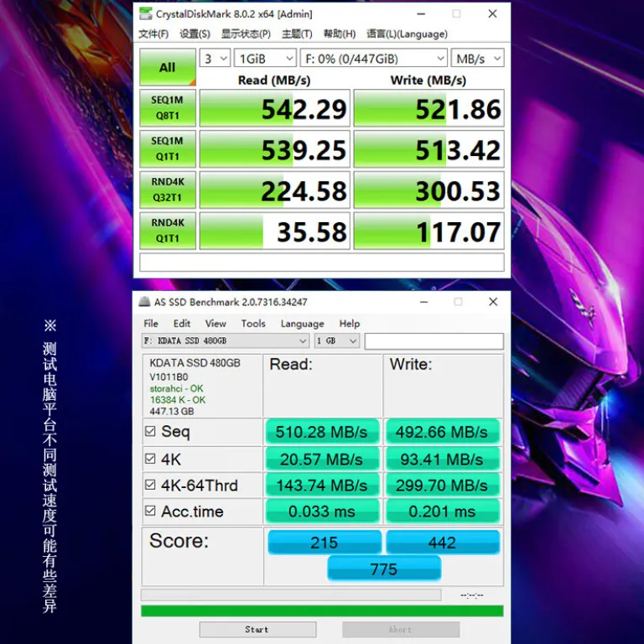The height and width of the screenshot is (644, 644).
Task: Click the write access time 0.201 ms
Action: click(443, 512)
